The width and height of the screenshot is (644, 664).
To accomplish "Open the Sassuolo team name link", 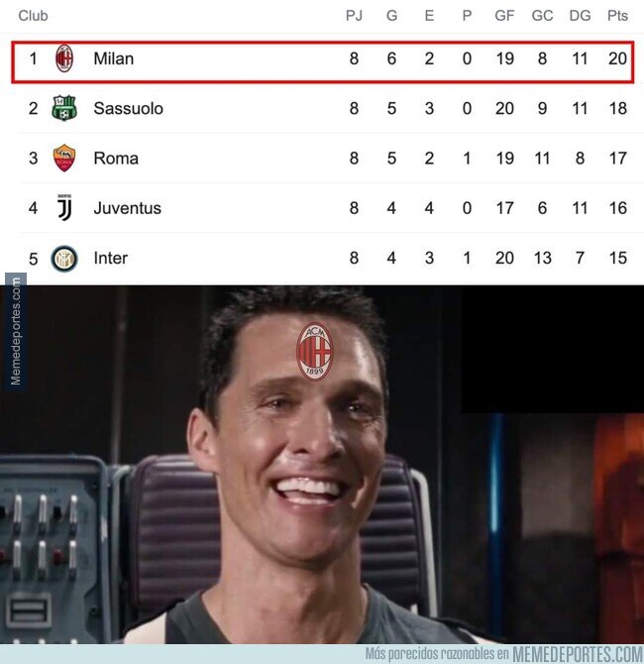I will pyautogui.click(x=128, y=109).
